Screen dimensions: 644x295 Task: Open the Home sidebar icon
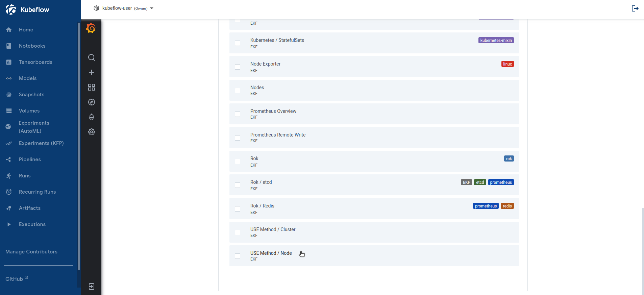[9, 30]
